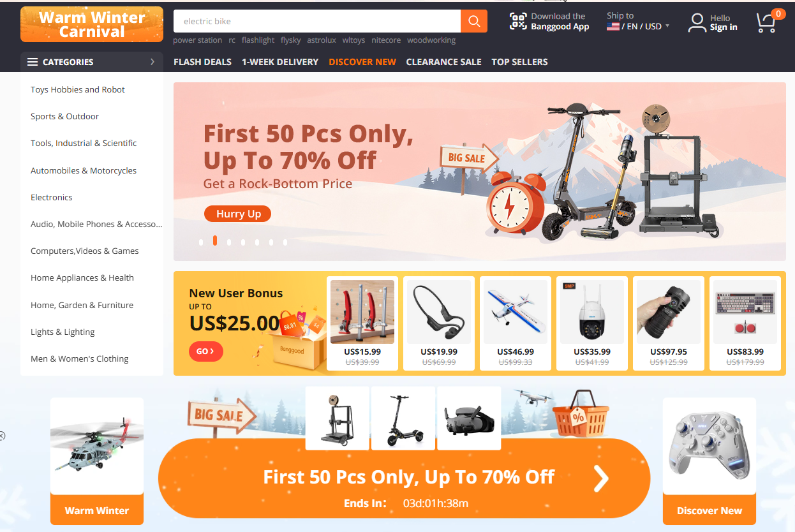Expand the Toys Hobbies and Robot category
Image resolution: width=795 pixels, height=532 pixels.
tap(78, 89)
